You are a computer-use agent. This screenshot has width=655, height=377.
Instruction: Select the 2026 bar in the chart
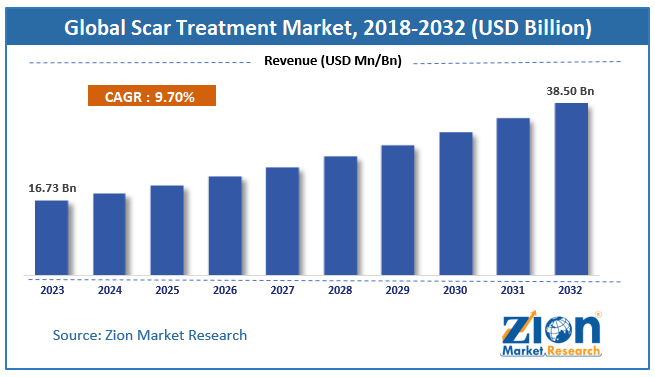click(225, 226)
